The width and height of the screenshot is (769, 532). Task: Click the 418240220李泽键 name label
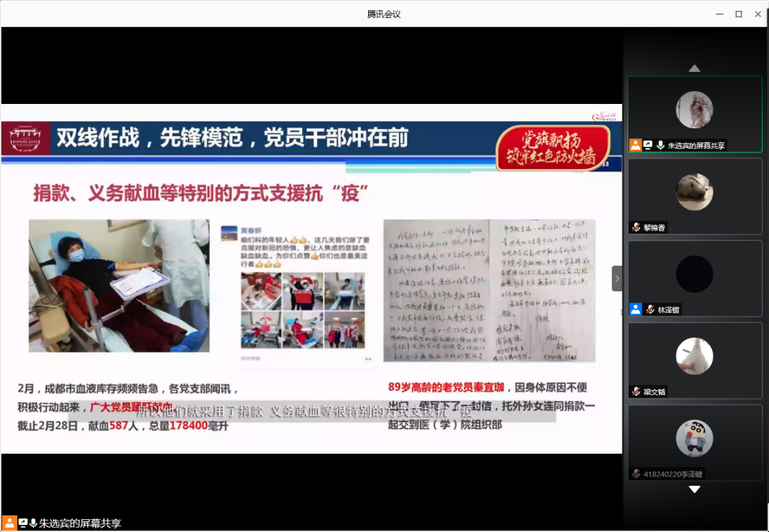[674, 474]
